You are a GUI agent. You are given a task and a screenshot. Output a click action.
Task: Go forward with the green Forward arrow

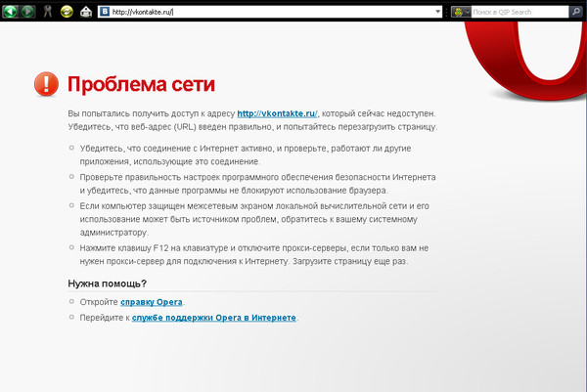pyautogui.click(x=27, y=12)
